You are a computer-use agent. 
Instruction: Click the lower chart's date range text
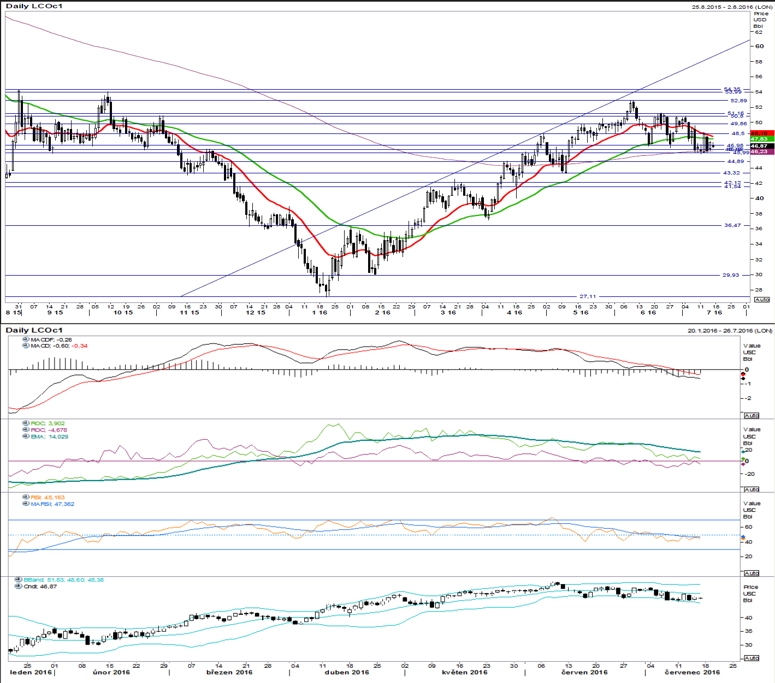[x=730, y=330]
